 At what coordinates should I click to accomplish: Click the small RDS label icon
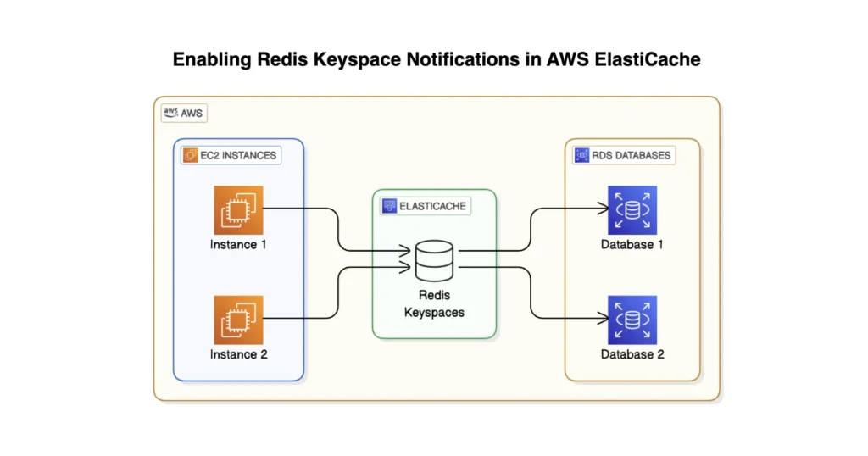coord(581,155)
